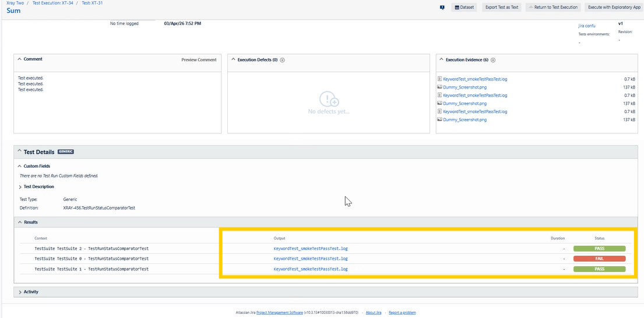Add an execution defect with plus icon
The width and height of the screenshot is (644, 318).
(283, 60)
